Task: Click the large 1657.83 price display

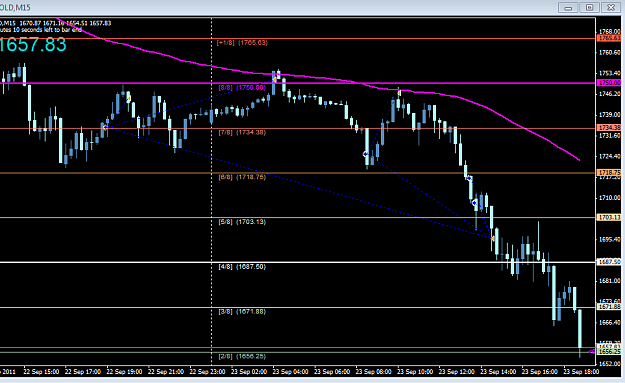Action: pyautogui.click(x=33, y=44)
